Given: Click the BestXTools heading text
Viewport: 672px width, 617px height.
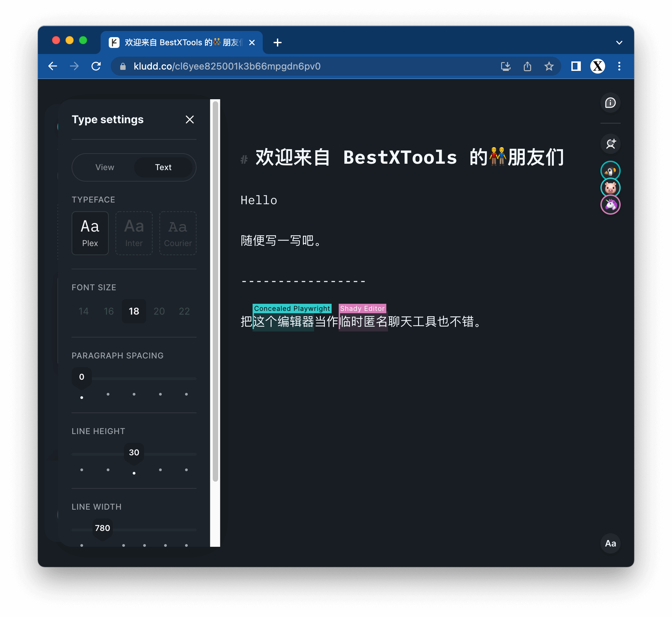Looking at the screenshot, I should click(409, 157).
